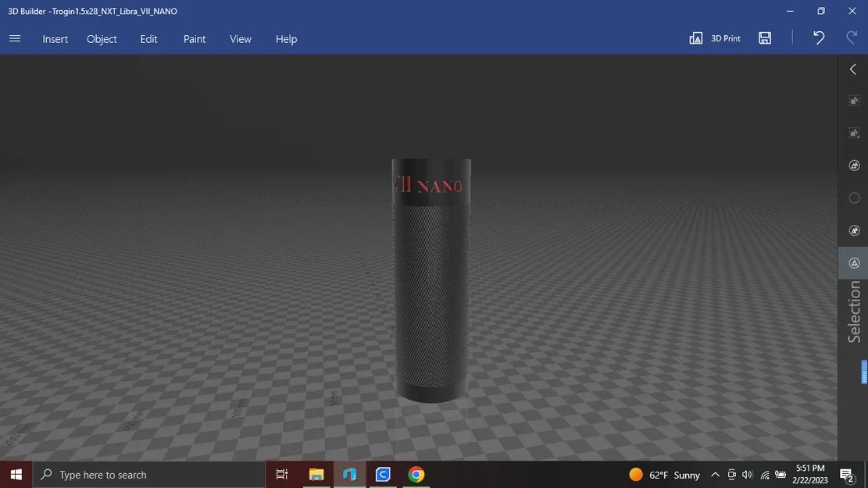868x488 pixels.
Task: Click the Save icon
Action: 765,37
